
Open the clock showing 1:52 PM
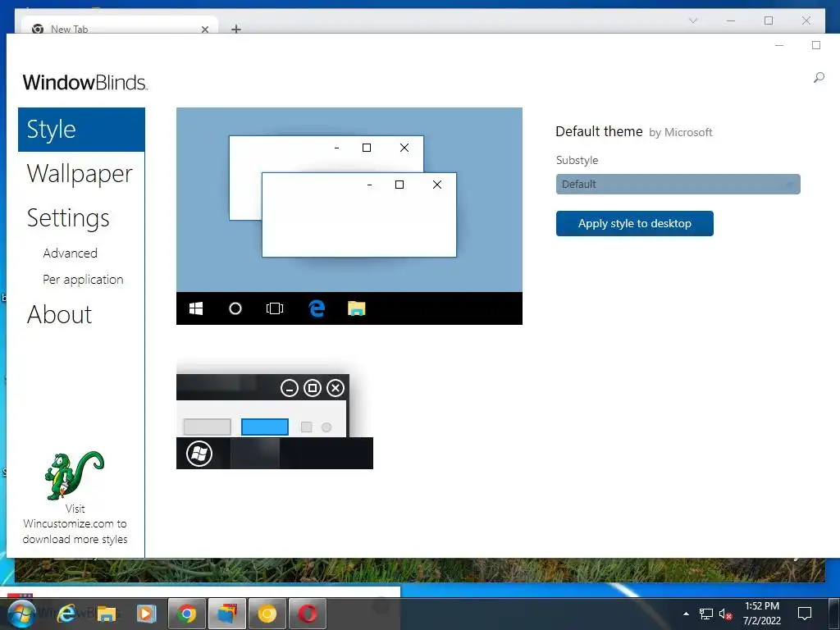tap(762, 614)
